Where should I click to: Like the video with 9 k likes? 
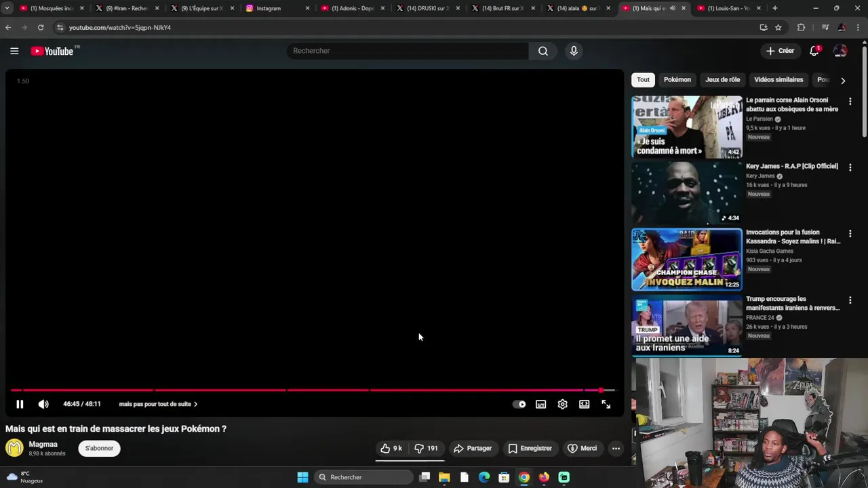click(x=391, y=448)
